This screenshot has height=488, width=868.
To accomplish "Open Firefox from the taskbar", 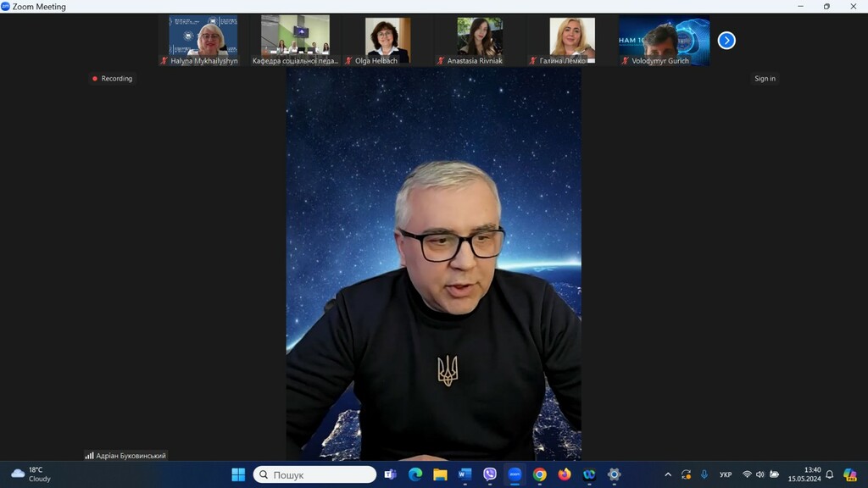I will point(565,474).
